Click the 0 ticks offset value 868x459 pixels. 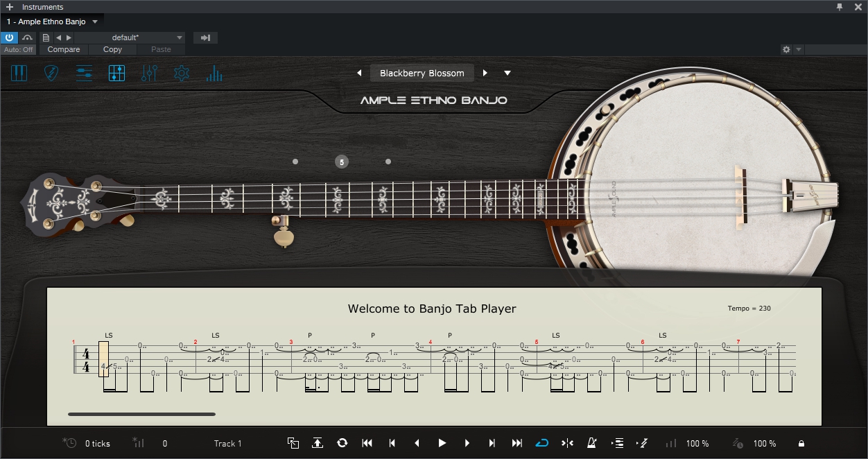pyautogui.click(x=98, y=444)
